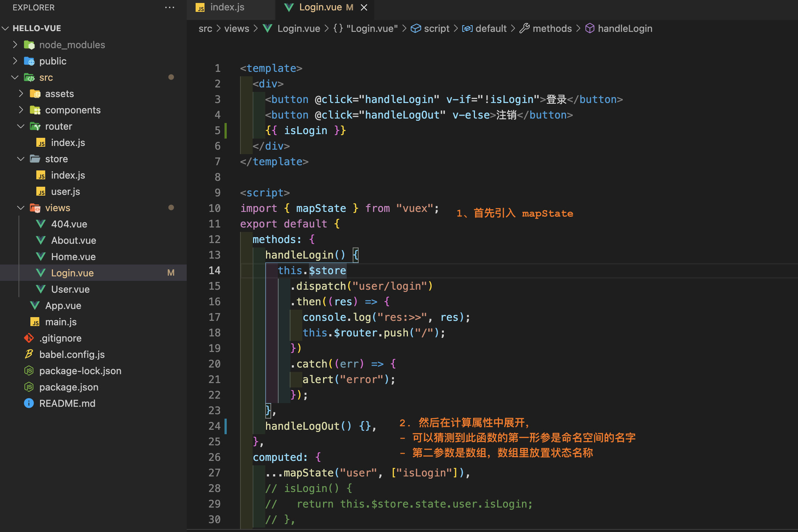Click the Vue icon next to 404.vue
798x532 pixels.
click(x=41, y=224)
